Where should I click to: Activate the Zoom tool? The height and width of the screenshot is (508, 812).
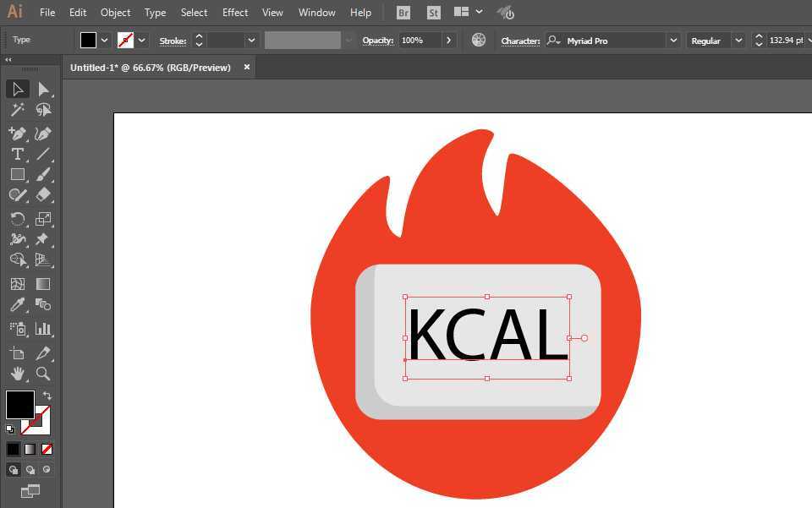(43, 373)
